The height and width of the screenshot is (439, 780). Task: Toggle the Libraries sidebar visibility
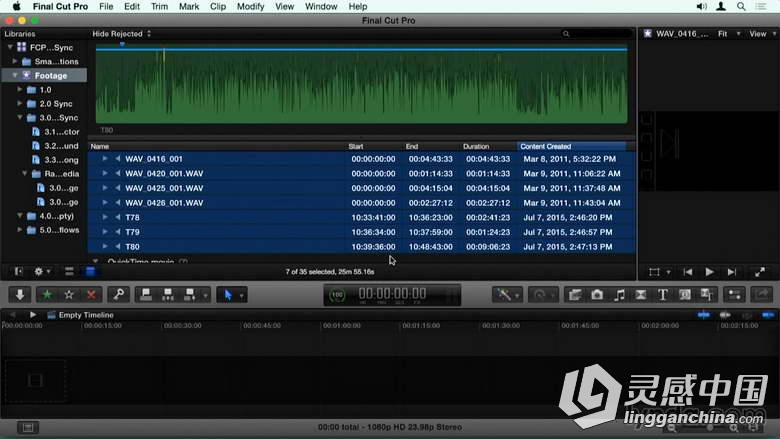tap(18, 271)
